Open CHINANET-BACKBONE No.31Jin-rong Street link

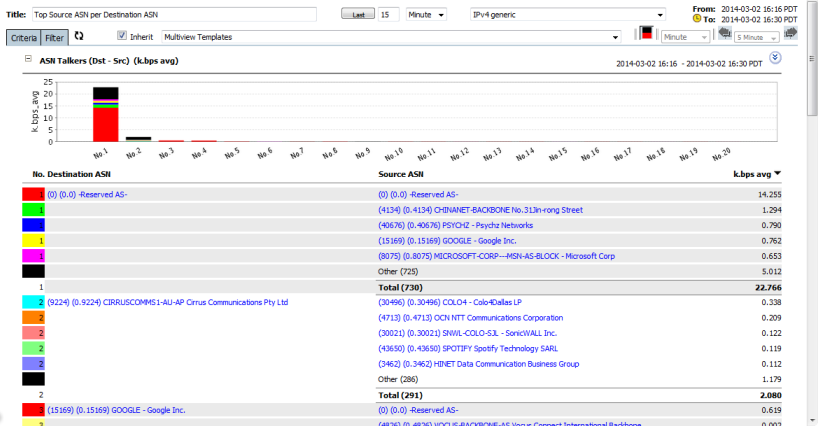click(x=480, y=210)
